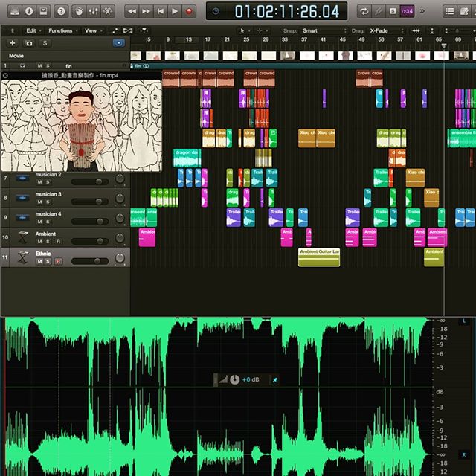Solo the musician 4 track
476x476 pixels.
click(48, 222)
